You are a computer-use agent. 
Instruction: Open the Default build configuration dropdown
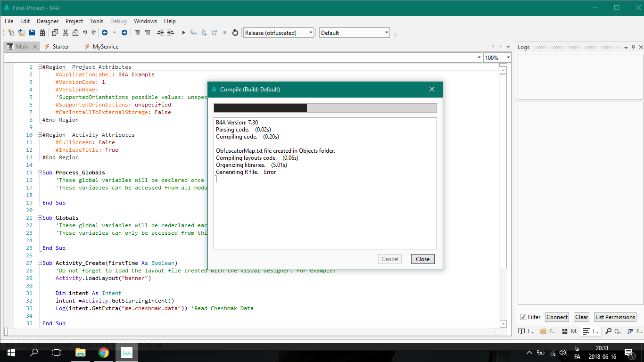[387, 33]
